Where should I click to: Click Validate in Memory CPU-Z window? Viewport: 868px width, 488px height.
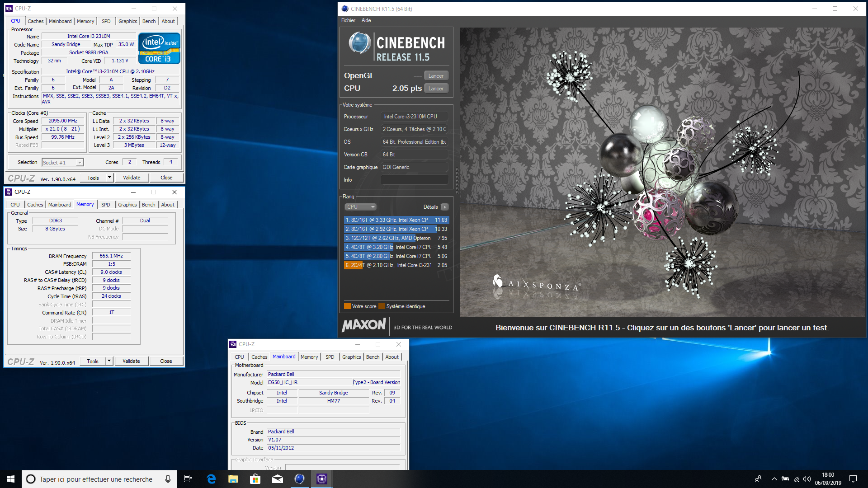click(x=131, y=361)
